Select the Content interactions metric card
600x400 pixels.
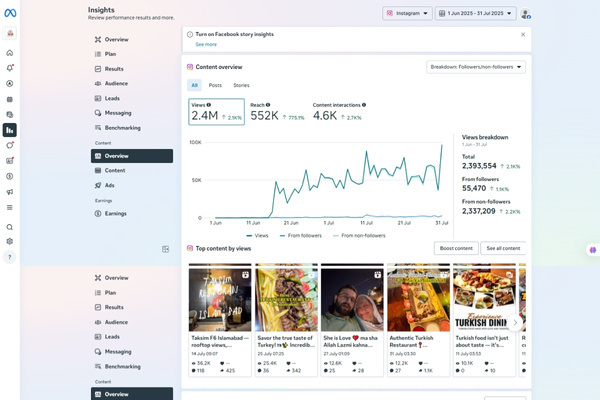(339, 111)
